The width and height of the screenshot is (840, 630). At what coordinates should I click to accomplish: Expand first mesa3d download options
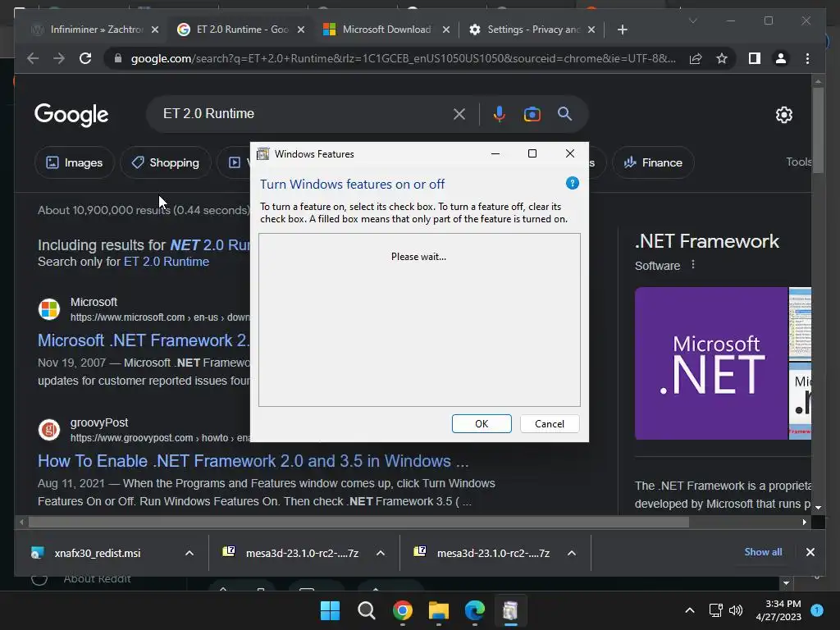point(381,553)
